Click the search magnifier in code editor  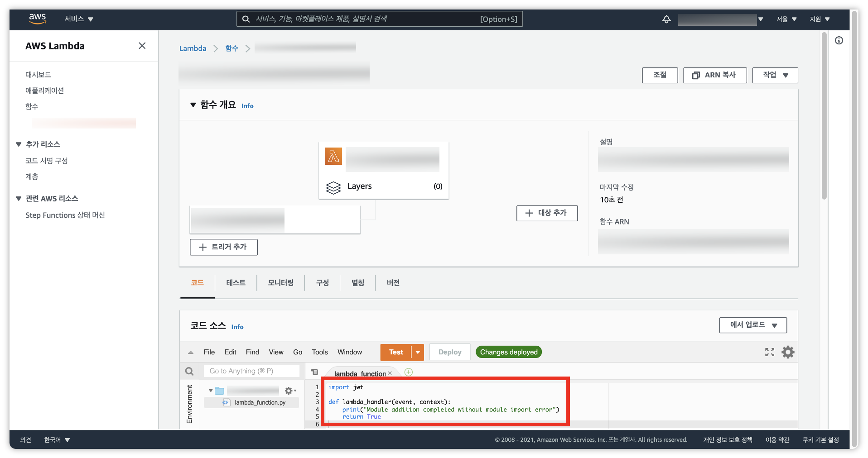pos(189,372)
